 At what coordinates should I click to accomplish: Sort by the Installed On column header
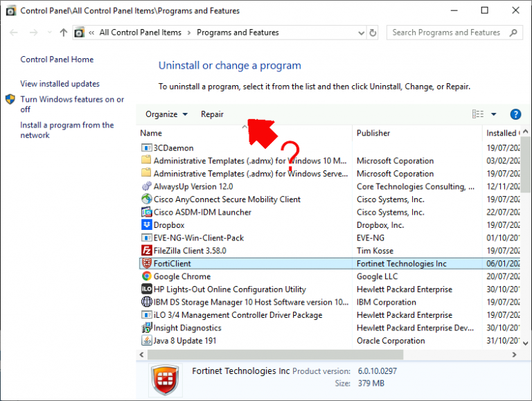[502, 133]
